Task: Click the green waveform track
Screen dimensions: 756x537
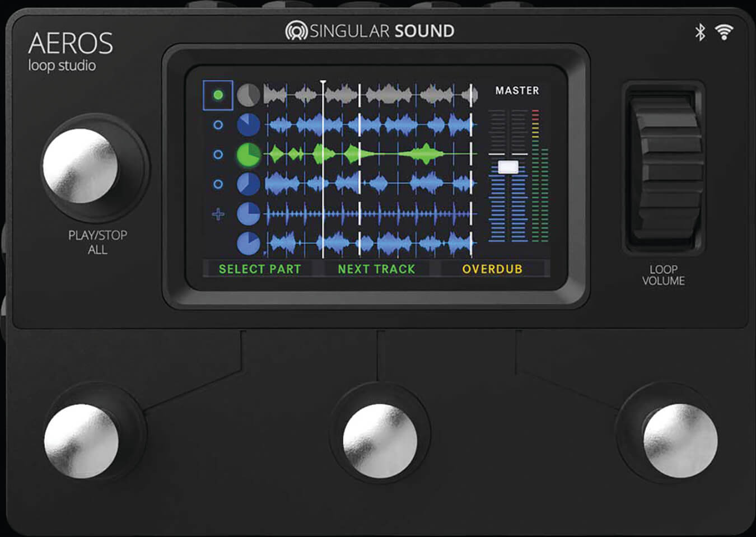Action: 370,154
